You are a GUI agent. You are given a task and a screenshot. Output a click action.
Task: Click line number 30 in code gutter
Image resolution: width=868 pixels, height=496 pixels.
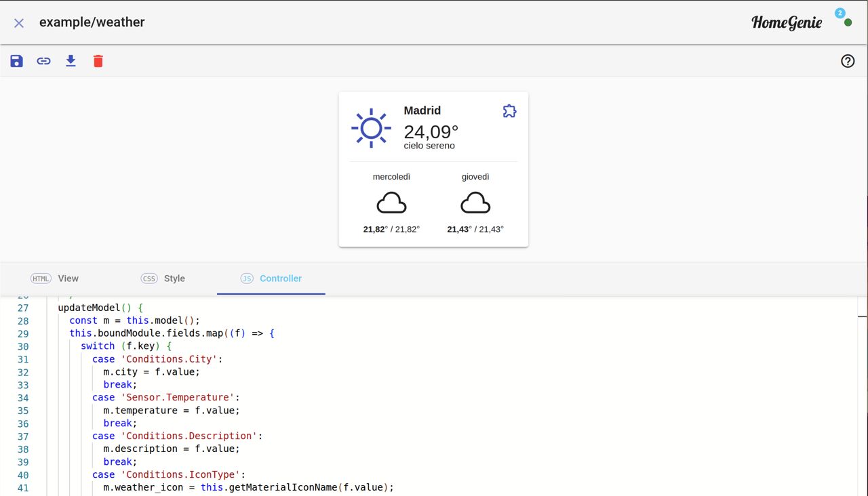[x=23, y=346]
